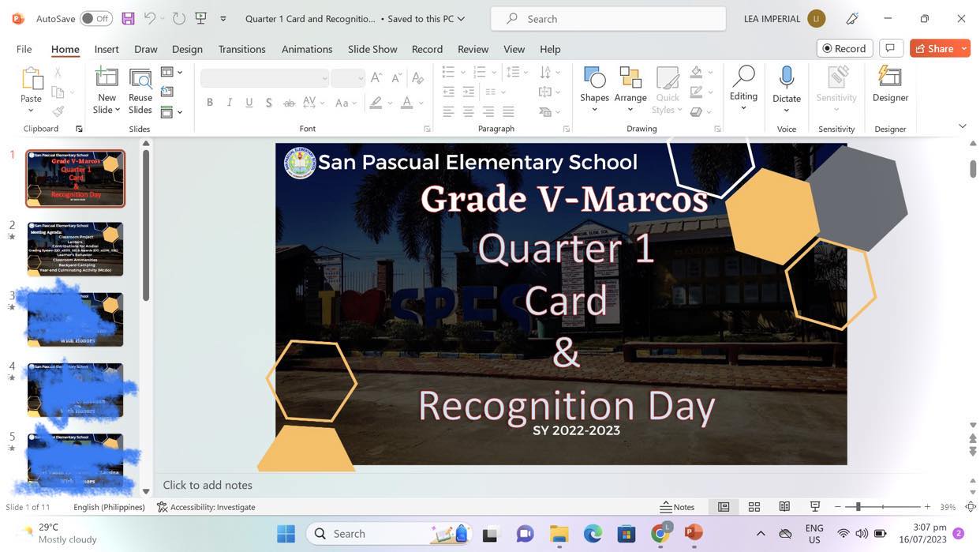This screenshot has width=980, height=552.
Task: Open the File menu
Action: point(24,48)
